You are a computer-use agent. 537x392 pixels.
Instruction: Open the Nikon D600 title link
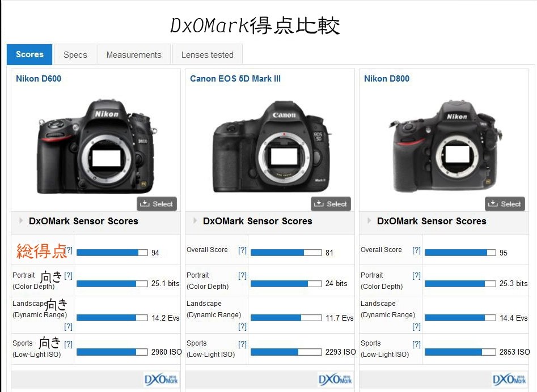39,79
